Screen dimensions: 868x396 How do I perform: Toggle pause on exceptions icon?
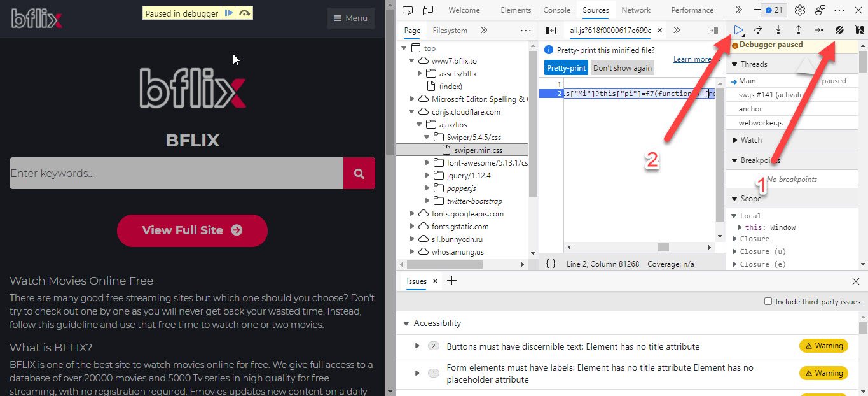859,30
